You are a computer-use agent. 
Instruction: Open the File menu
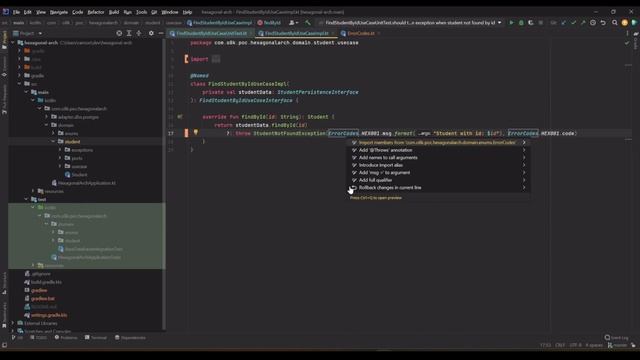[x=16, y=12]
